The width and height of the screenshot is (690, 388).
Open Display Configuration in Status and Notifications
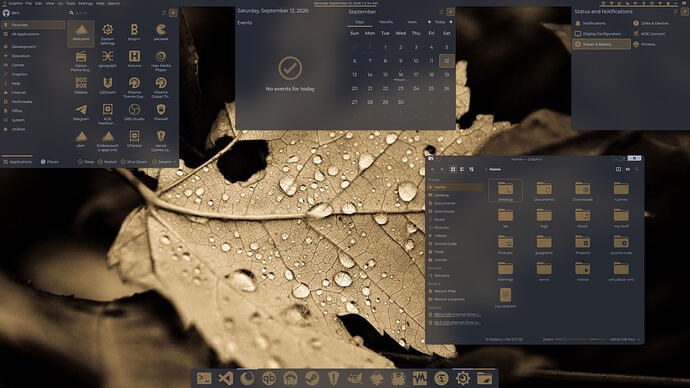[602, 33]
